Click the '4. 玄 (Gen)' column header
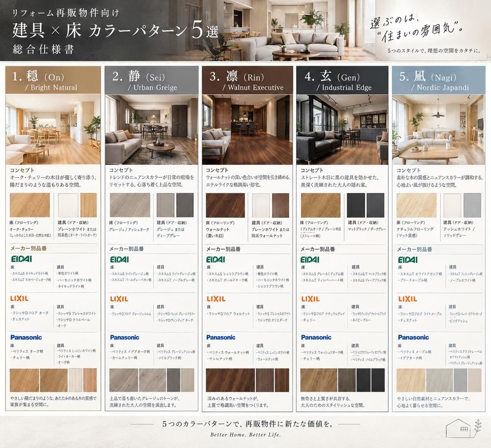Image resolution: width=491 pixels, height=448 pixels. [342, 80]
